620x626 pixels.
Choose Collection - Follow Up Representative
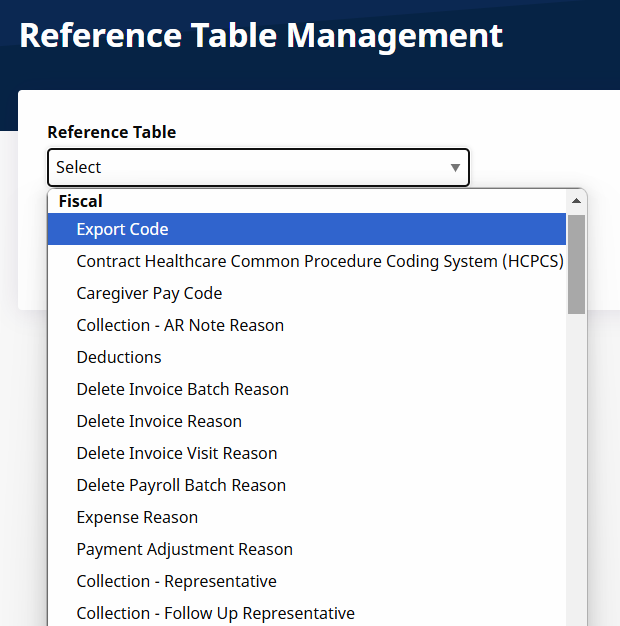215,613
